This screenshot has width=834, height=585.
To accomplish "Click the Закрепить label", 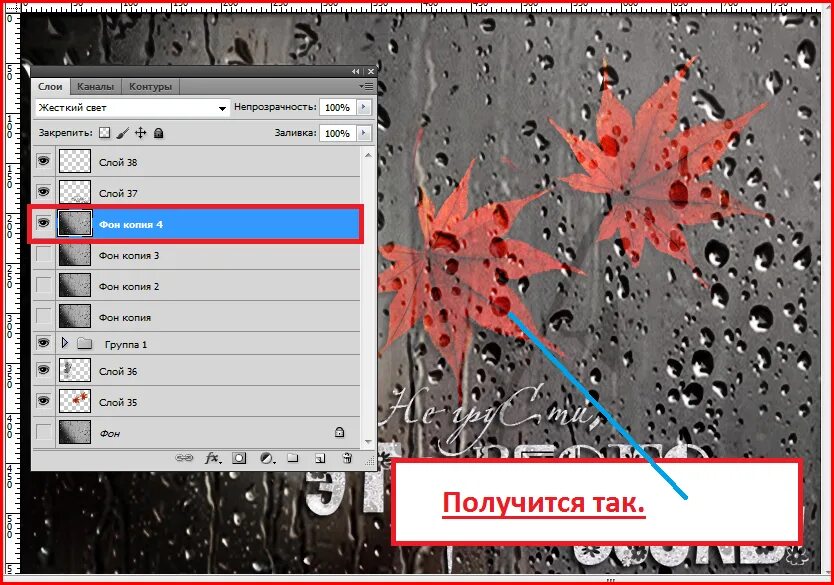I will click(x=65, y=133).
